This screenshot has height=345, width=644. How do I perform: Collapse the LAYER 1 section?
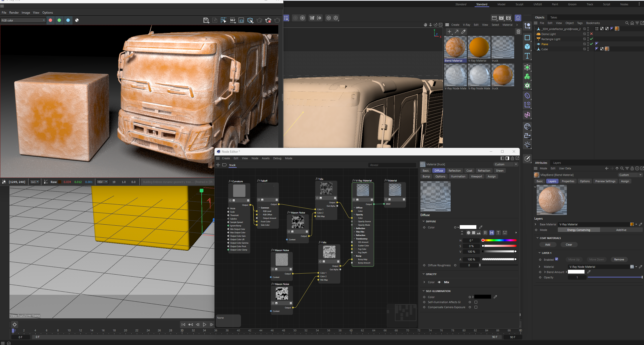coord(539,253)
